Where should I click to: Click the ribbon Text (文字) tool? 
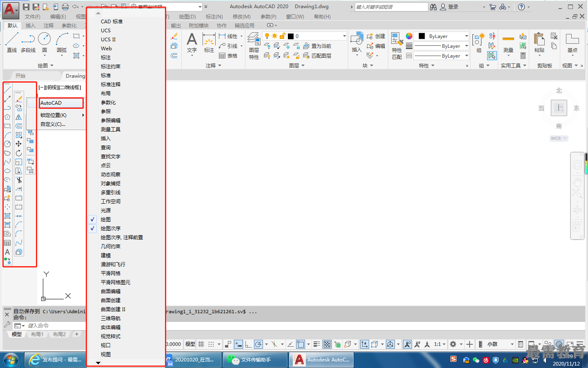[x=192, y=43]
